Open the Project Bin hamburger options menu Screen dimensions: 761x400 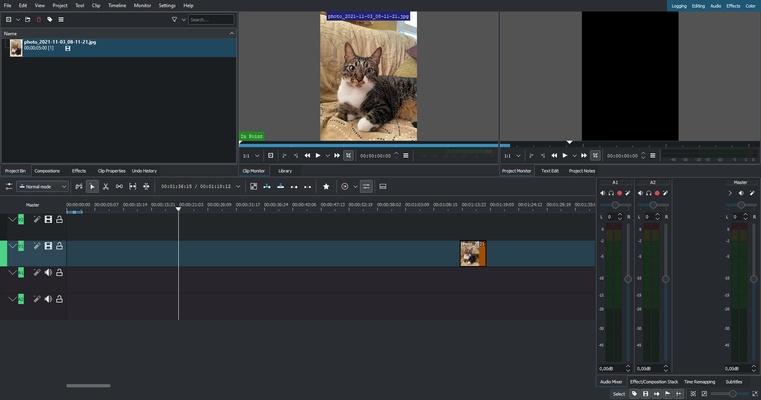click(x=61, y=19)
